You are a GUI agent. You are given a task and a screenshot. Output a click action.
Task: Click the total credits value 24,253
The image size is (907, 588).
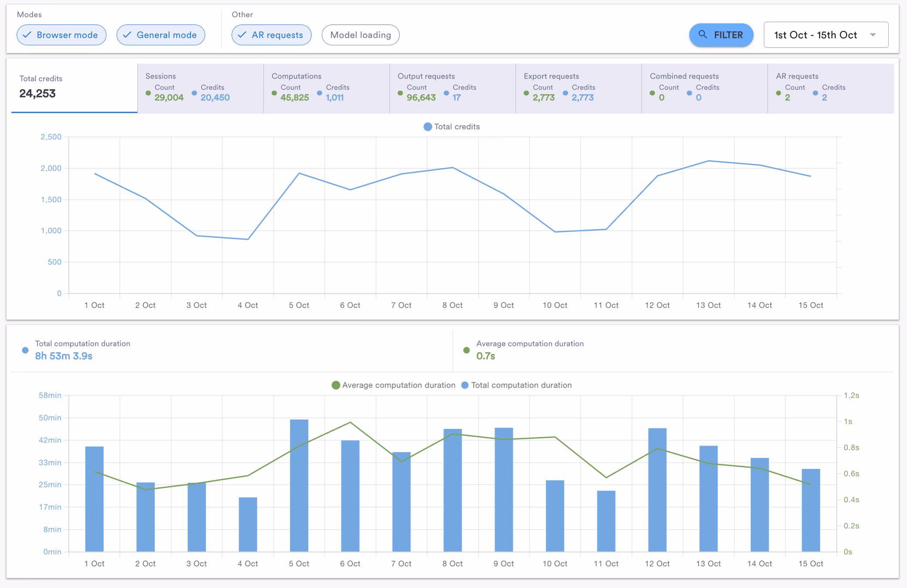[x=38, y=94]
